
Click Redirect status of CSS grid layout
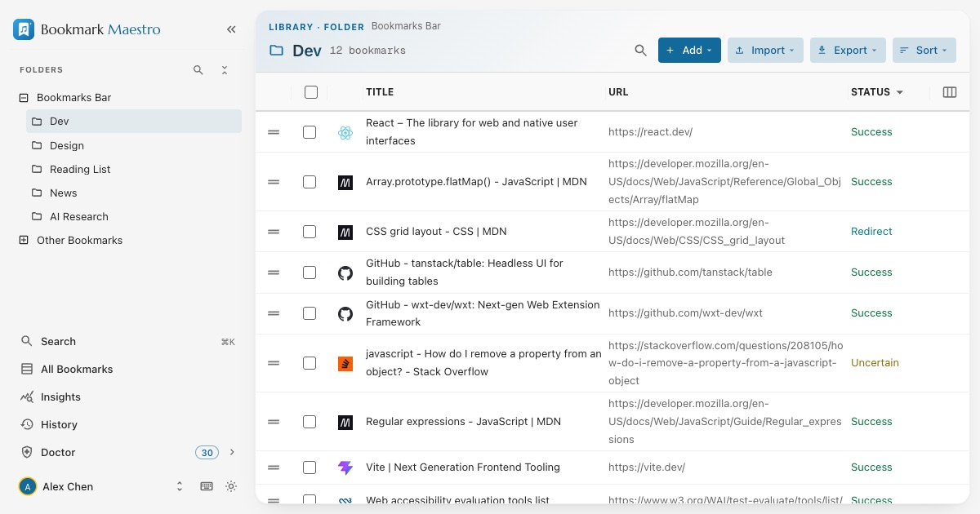tap(871, 232)
